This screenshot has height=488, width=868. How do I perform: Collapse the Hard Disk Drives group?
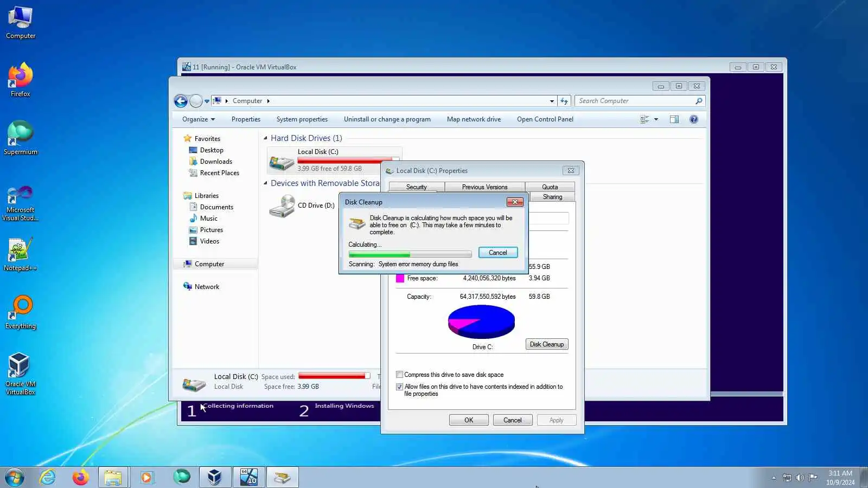(x=265, y=138)
